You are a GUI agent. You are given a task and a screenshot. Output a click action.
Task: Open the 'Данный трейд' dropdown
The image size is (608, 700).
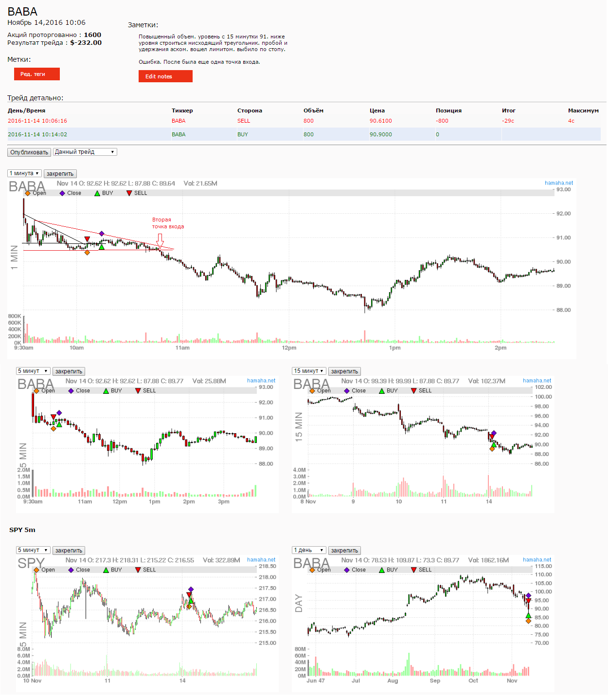click(x=85, y=152)
